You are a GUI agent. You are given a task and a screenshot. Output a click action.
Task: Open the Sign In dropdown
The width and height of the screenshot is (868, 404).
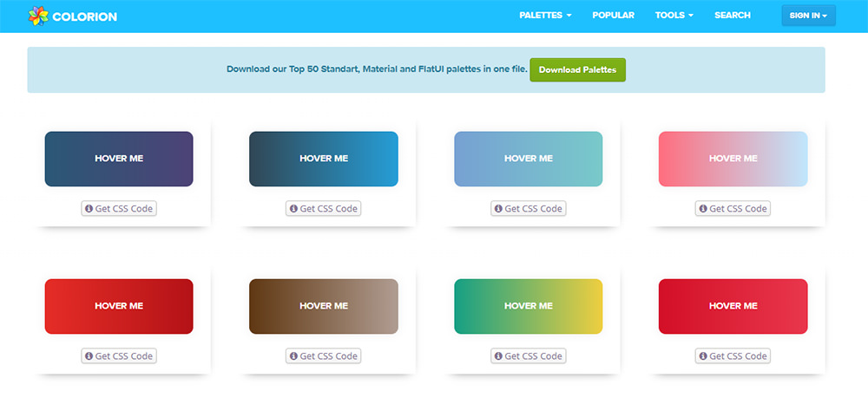click(808, 16)
